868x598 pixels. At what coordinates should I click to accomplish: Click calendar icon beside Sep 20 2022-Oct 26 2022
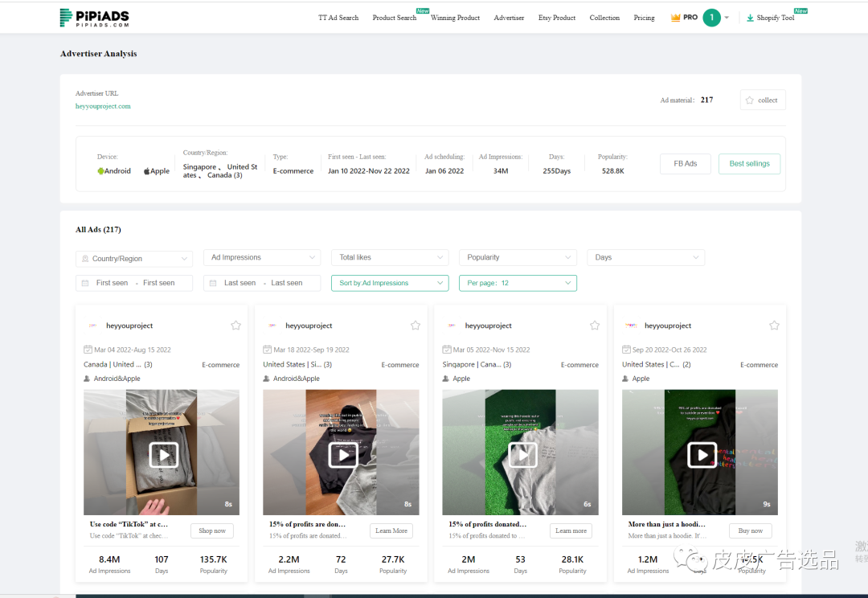(x=626, y=350)
